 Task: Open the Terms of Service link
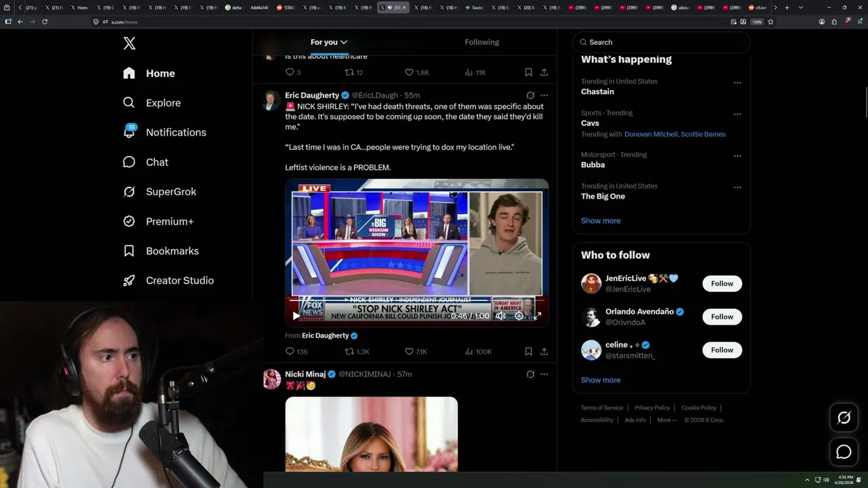coord(601,408)
